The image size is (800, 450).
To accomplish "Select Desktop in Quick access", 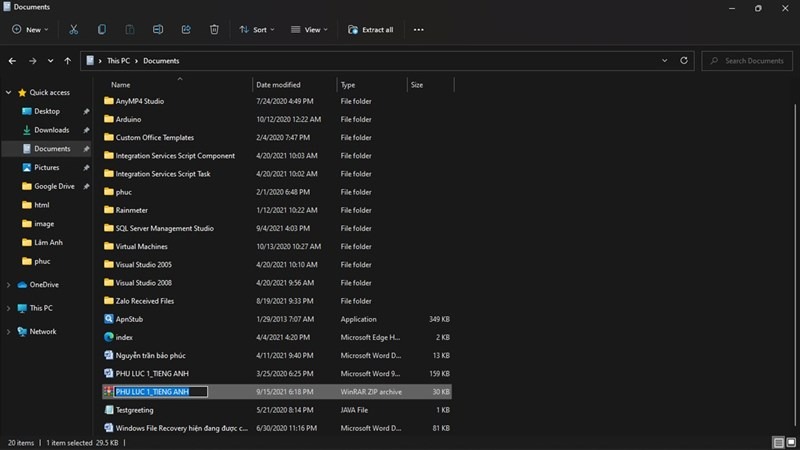I will coord(47,111).
